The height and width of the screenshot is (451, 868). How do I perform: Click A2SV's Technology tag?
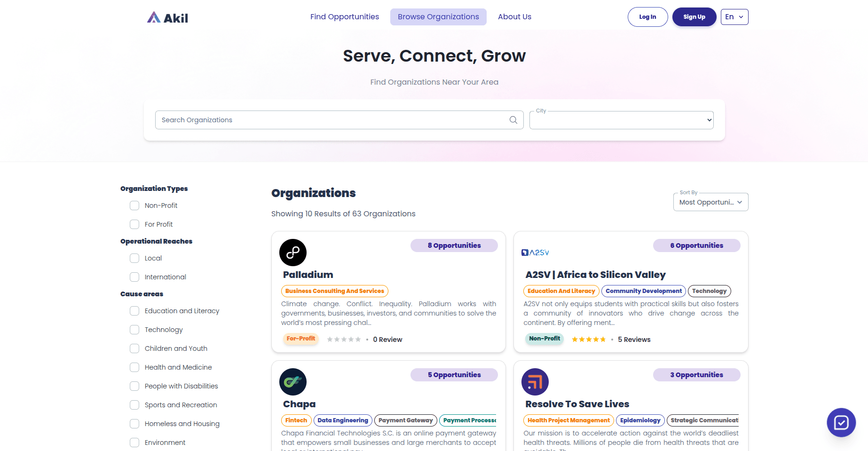[x=709, y=291]
